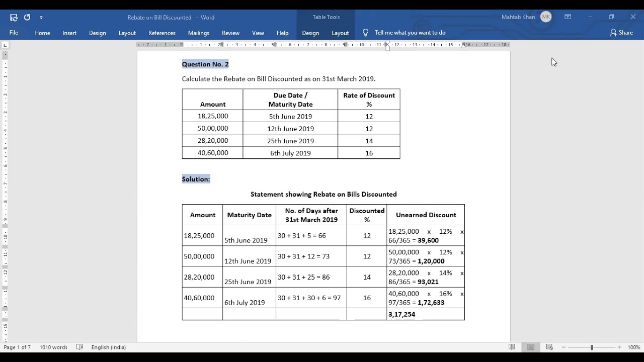This screenshot has height=362, width=644.
Task: Click the Page 1 of 7 status indicator
Action: 17,347
